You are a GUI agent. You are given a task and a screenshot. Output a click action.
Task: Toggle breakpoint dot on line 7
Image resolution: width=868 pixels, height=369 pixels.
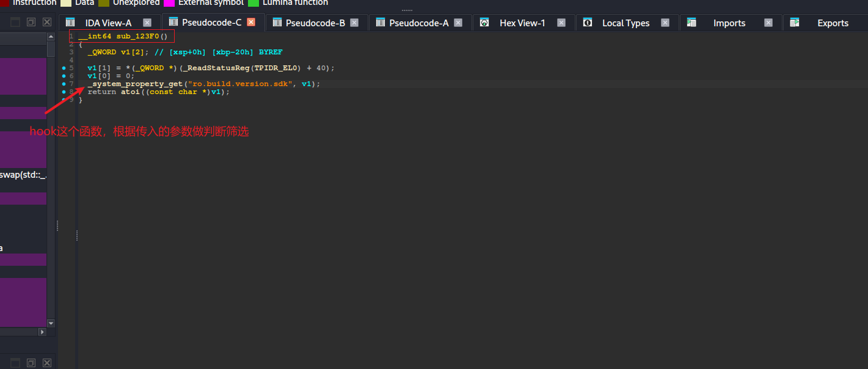[x=64, y=84]
